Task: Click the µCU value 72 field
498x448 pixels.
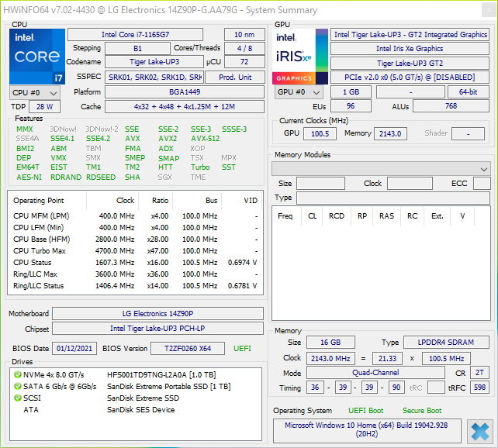Action: tap(244, 62)
